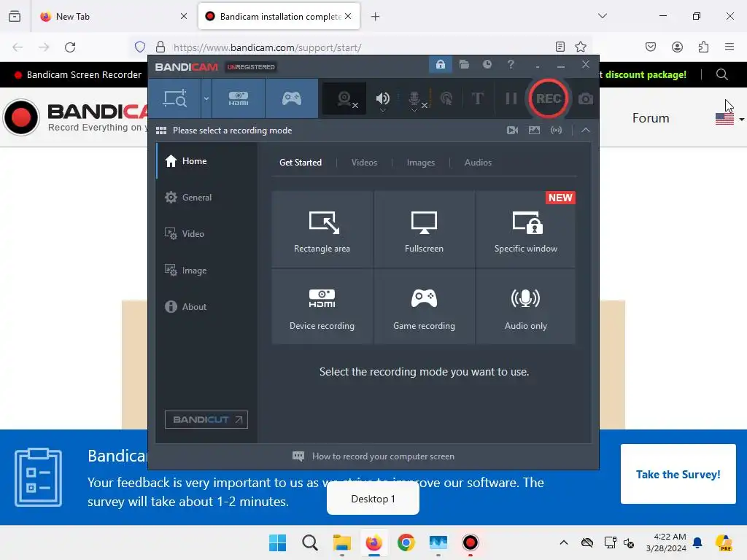
Task: Toggle the speaker sound icon
Action: [x=382, y=98]
